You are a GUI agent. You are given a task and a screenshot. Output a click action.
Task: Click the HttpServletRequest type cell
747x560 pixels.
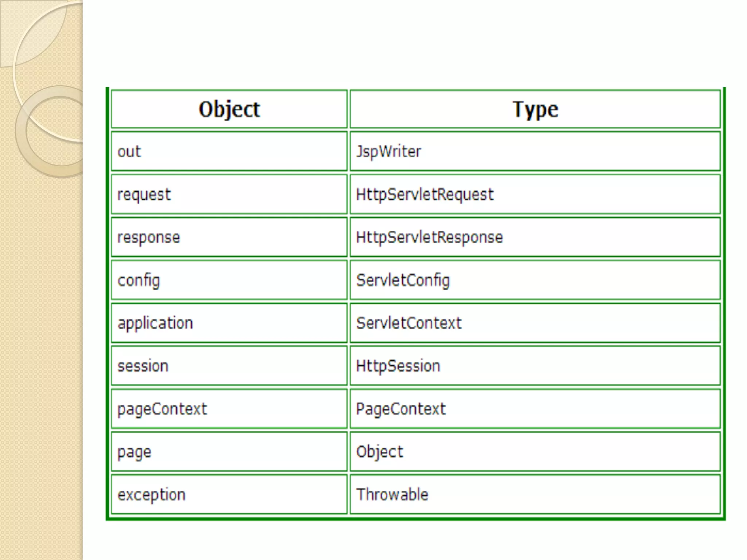(425, 195)
